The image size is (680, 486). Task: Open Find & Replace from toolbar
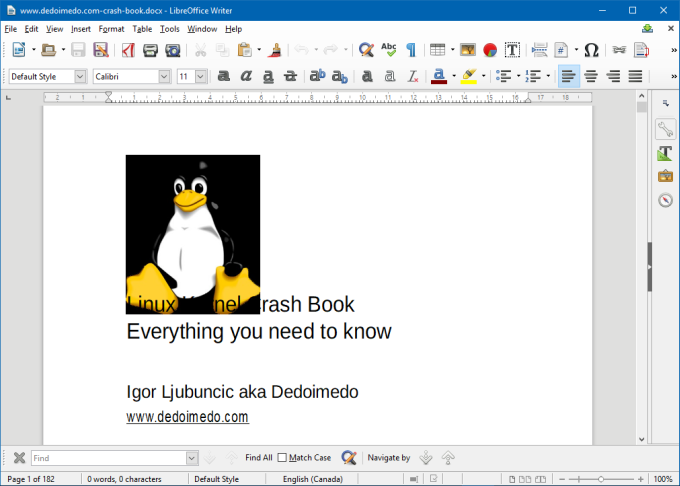point(366,50)
